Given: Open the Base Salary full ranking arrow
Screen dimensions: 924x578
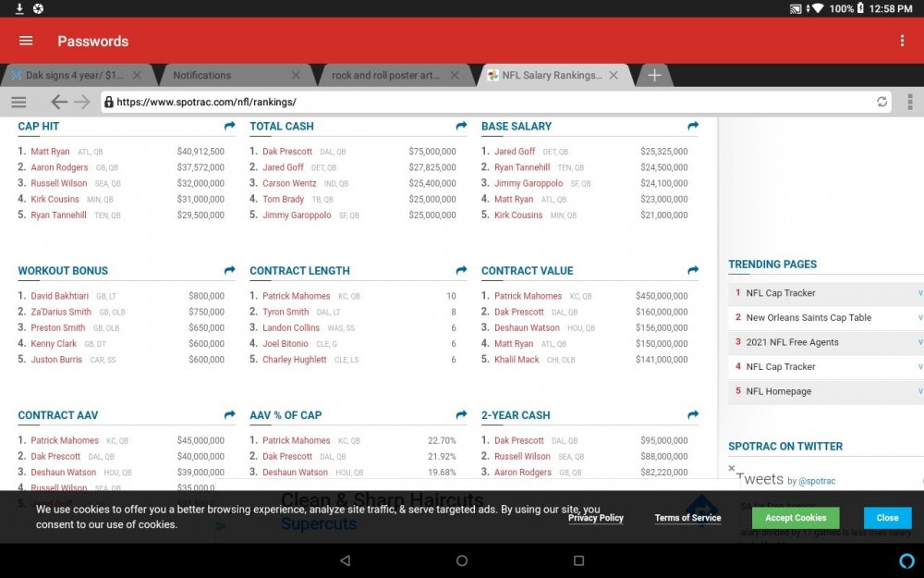Looking at the screenshot, I should coord(693,126).
